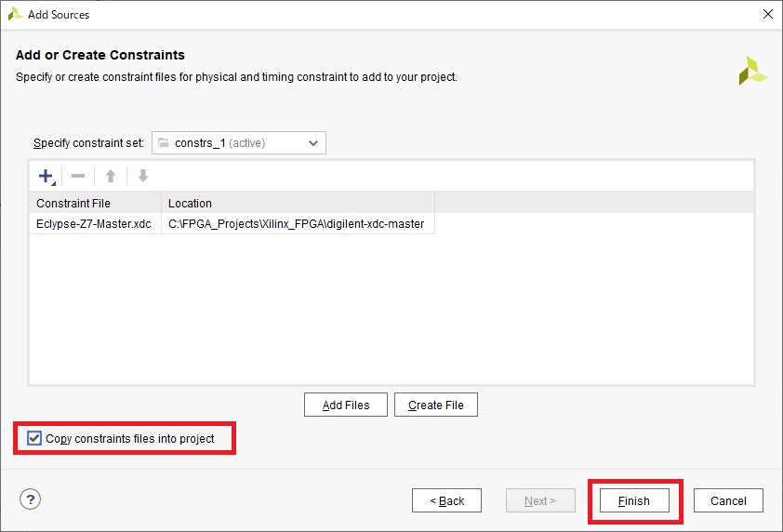Click the Vivado logo in the title bar
The image size is (783, 532).
(x=15, y=14)
